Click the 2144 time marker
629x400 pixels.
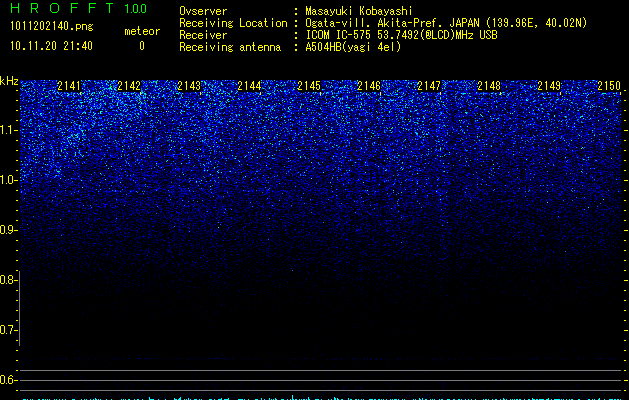pos(249,86)
